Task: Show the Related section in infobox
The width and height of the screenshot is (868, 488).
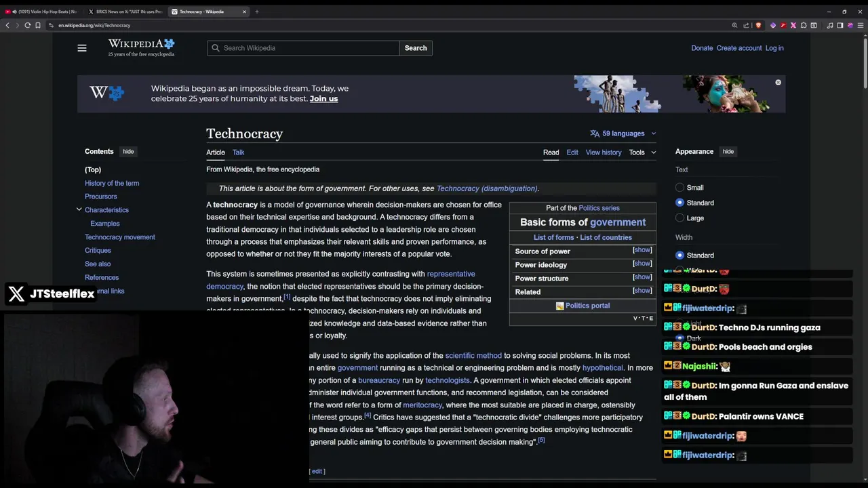Action: pyautogui.click(x=642, y=291)
